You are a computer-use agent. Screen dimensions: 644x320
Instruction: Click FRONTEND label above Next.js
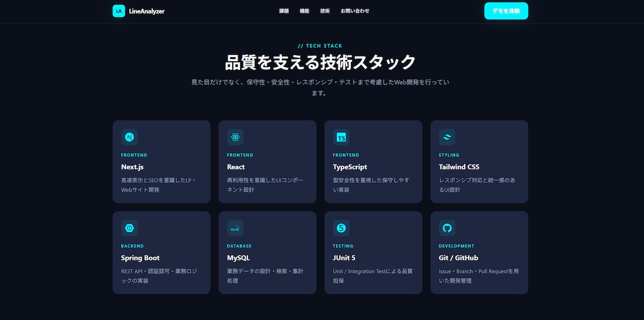point(134,155)
